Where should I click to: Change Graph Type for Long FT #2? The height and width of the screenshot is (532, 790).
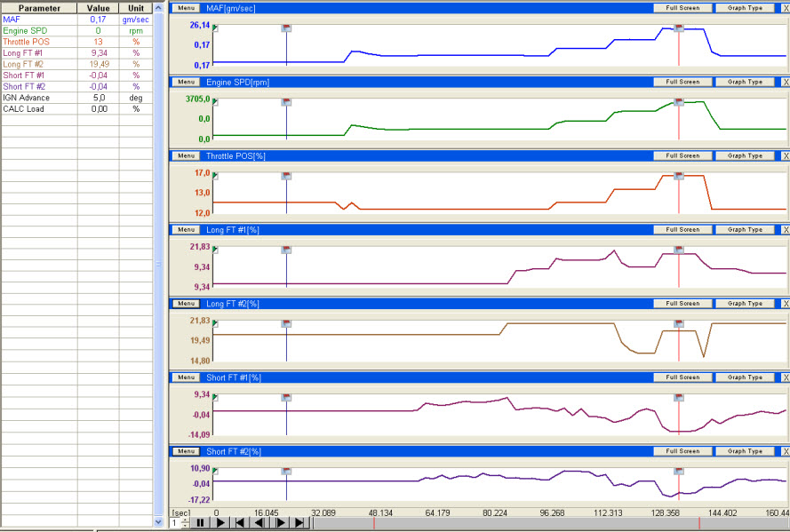tap(745, 304)
